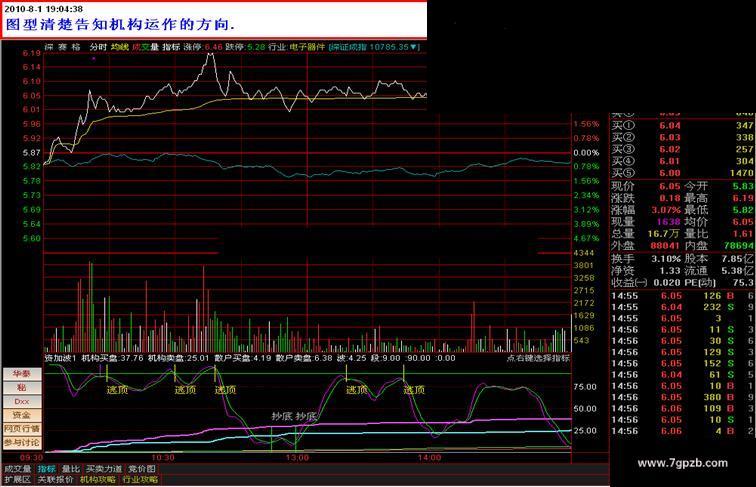Click the 14:00 time axis label
Viewport: 756px width, 487px height.
(429, 457)
